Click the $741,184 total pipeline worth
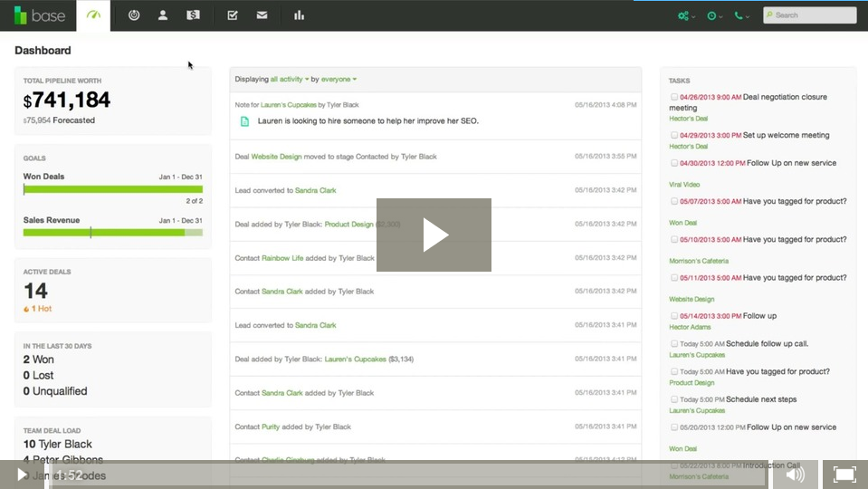Screen dimensions: 868x489 tap(66, 100)
